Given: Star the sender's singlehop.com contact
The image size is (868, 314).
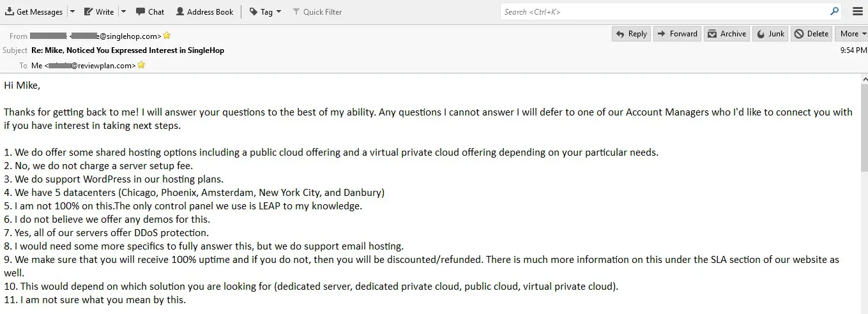Looking at the screenshot, I should click(167, 36).
